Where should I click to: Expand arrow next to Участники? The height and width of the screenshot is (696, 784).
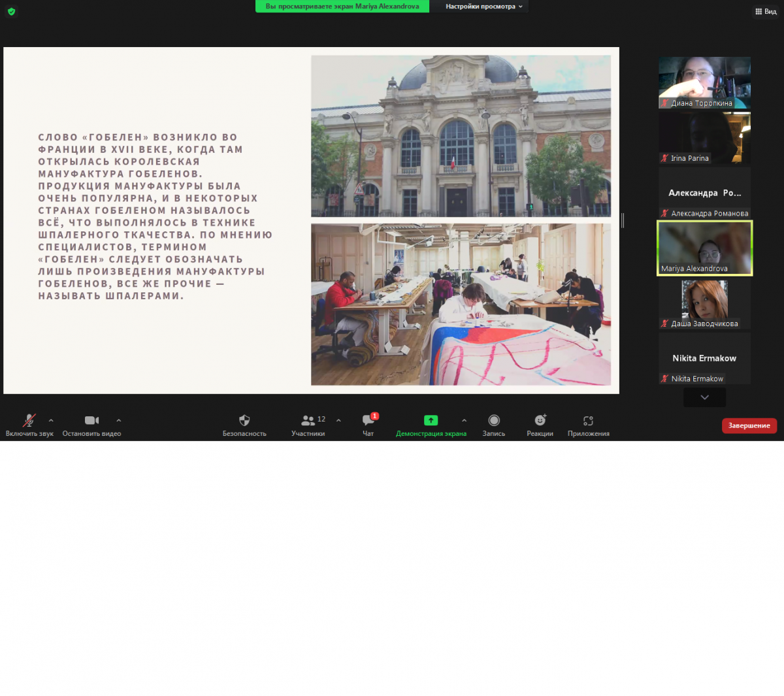(338, 420)
